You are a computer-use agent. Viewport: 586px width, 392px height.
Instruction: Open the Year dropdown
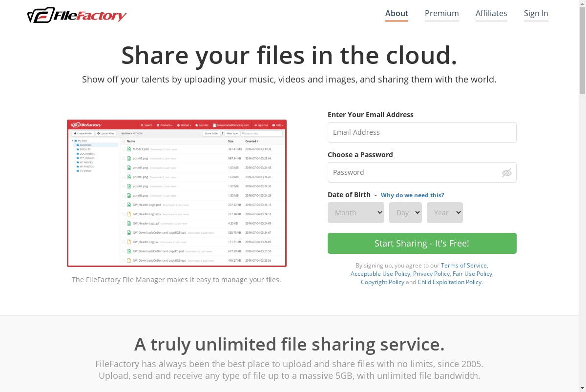pyautogui.click(x=445, y=213)
